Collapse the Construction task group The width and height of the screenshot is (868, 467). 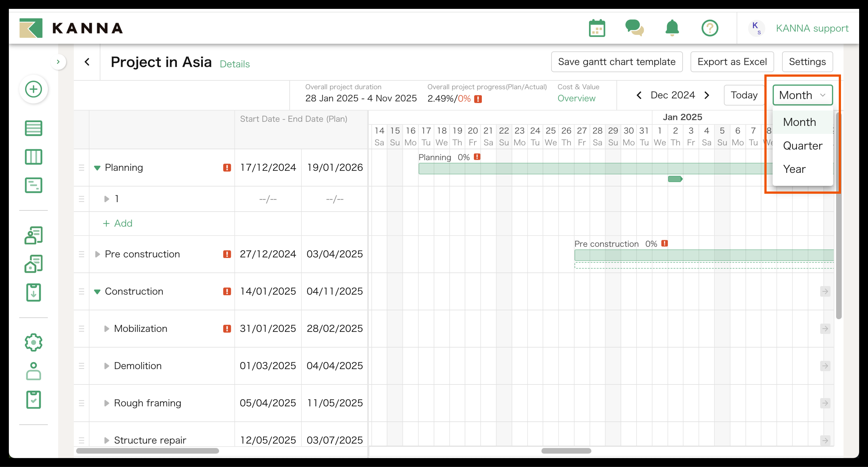pyautogui.click(x=97, y=292)
